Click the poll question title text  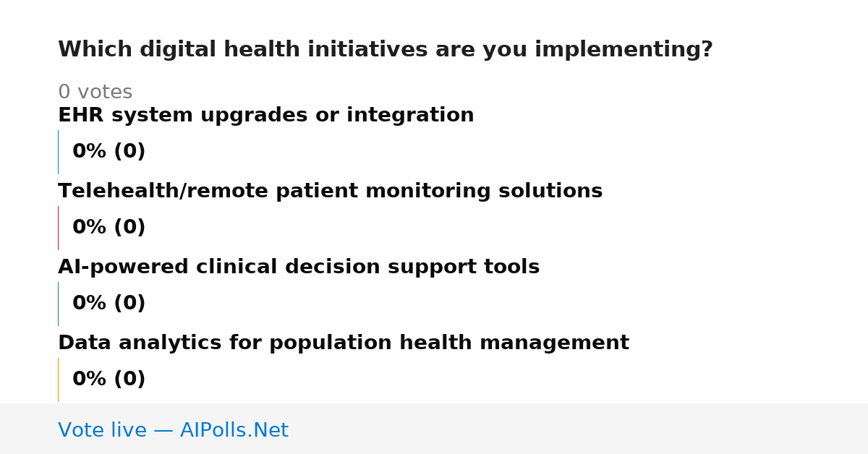(x=386, y=50)
